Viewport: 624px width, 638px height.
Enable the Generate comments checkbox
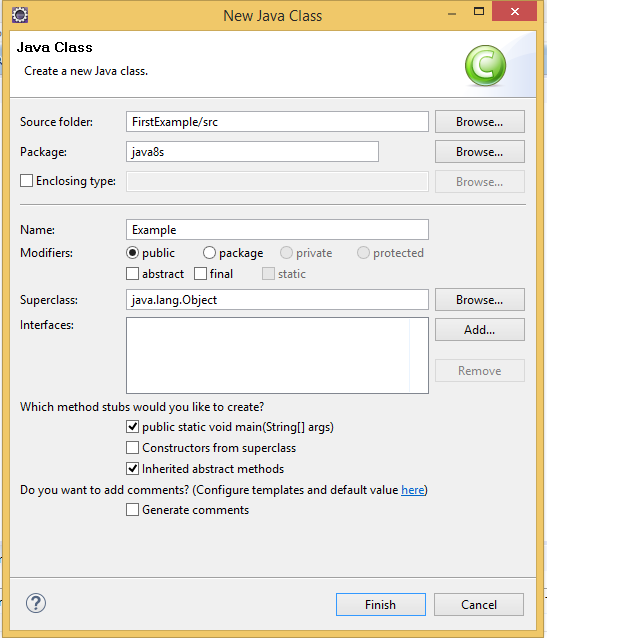click(132, 510)
